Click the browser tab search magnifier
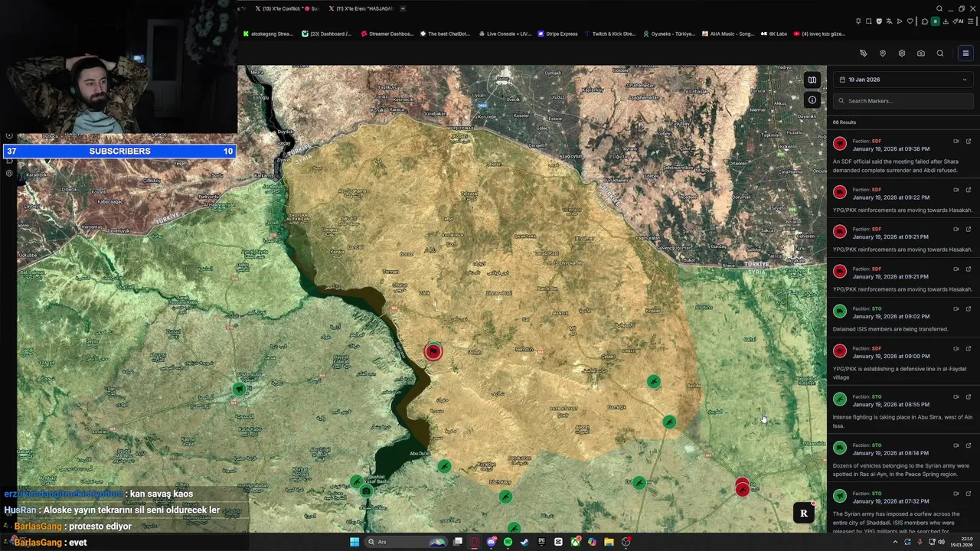This screenshot has width=980, height=551. [939, 8]
